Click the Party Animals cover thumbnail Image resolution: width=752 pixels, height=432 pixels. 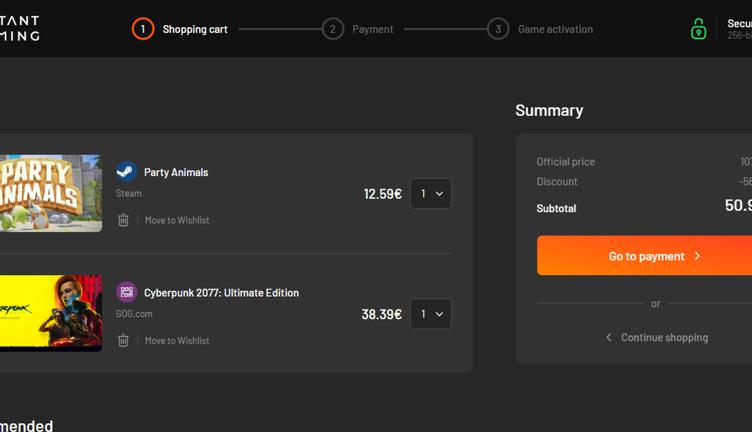click(51, 193)
